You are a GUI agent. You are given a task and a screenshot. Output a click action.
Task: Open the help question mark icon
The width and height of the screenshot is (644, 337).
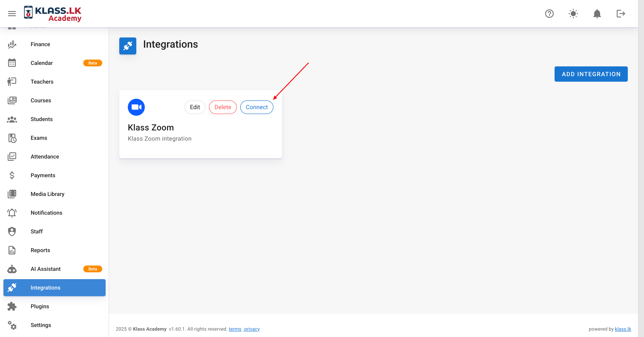(549, 13)
